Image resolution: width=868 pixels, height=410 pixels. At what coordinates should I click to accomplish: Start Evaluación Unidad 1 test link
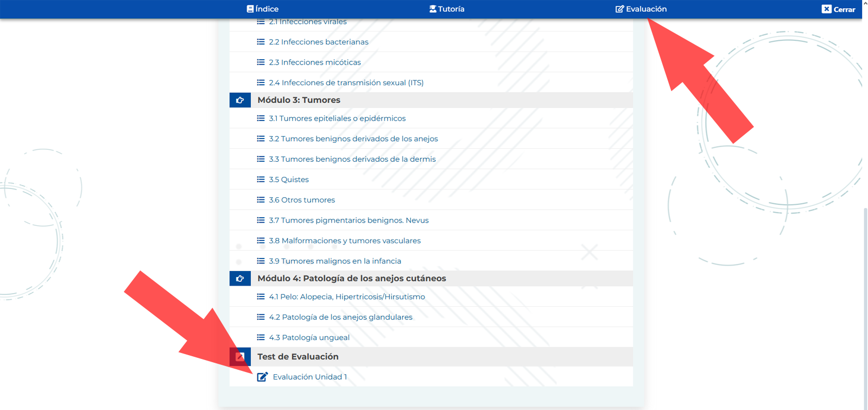coord(309,377)
